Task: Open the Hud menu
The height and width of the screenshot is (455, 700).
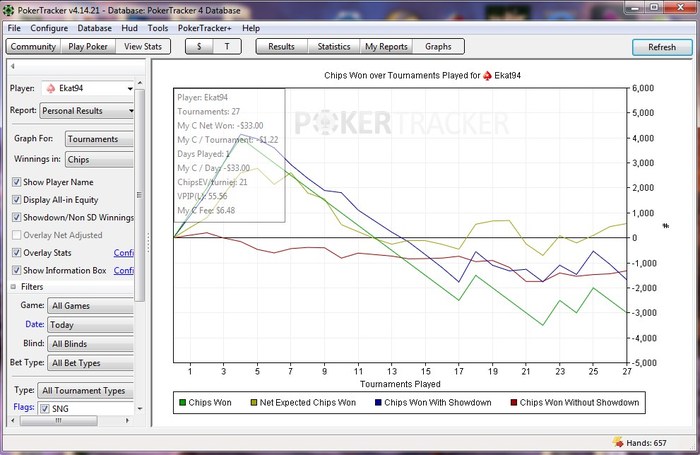Action: tap(129, 28)
